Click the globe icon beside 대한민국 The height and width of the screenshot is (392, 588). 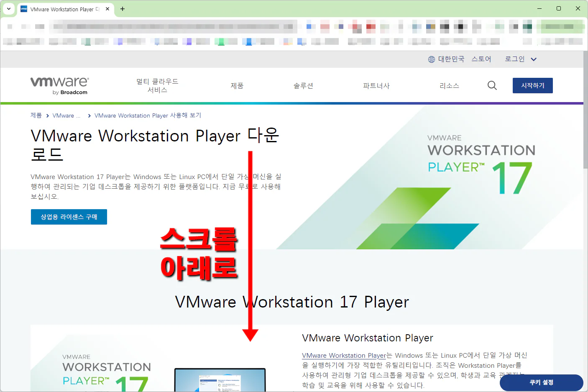(x=431, y=59)
